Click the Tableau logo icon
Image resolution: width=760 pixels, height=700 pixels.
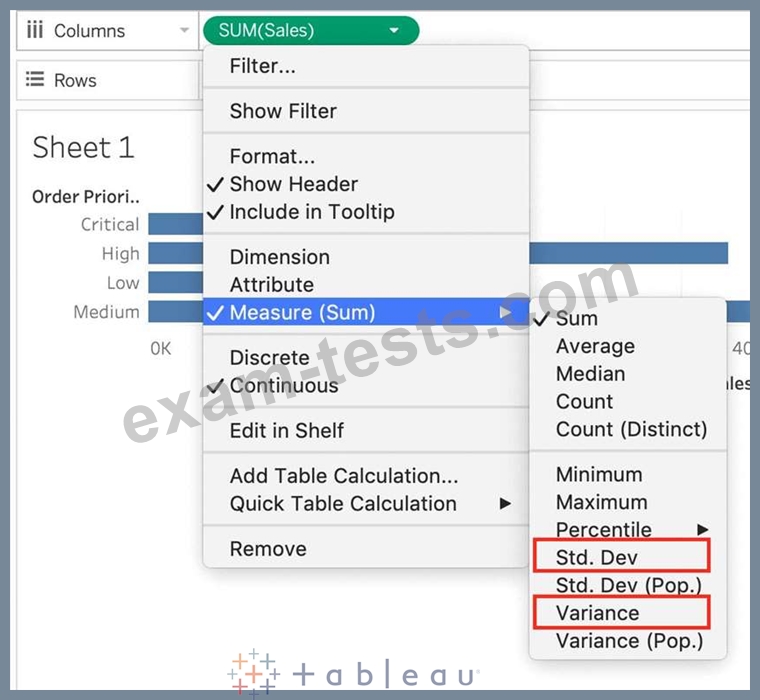[x=253, y=673]
